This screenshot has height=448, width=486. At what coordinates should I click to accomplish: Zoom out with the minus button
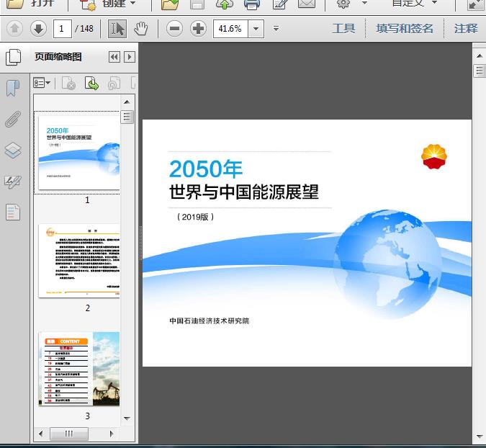point(174,29)
